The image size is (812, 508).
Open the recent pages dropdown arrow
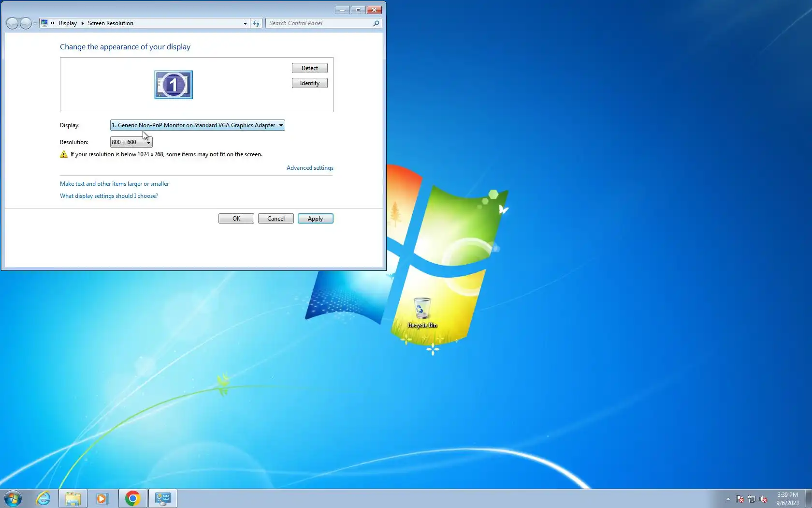click(35, 24)
